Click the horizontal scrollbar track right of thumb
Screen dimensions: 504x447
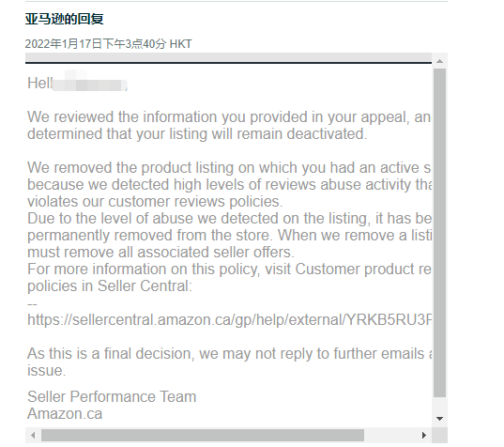click(390, 435)
